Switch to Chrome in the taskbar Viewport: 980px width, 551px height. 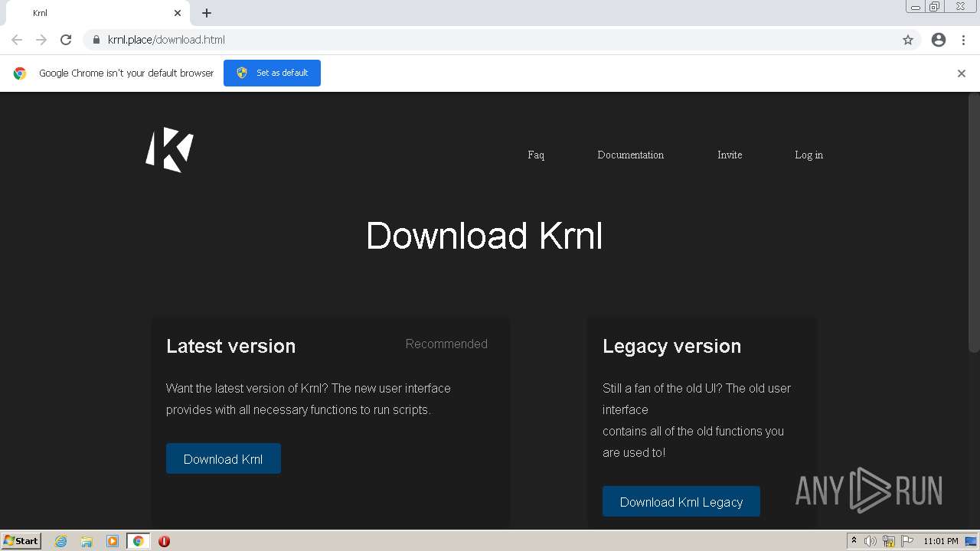pyautogui.click(x=138, y=541)
